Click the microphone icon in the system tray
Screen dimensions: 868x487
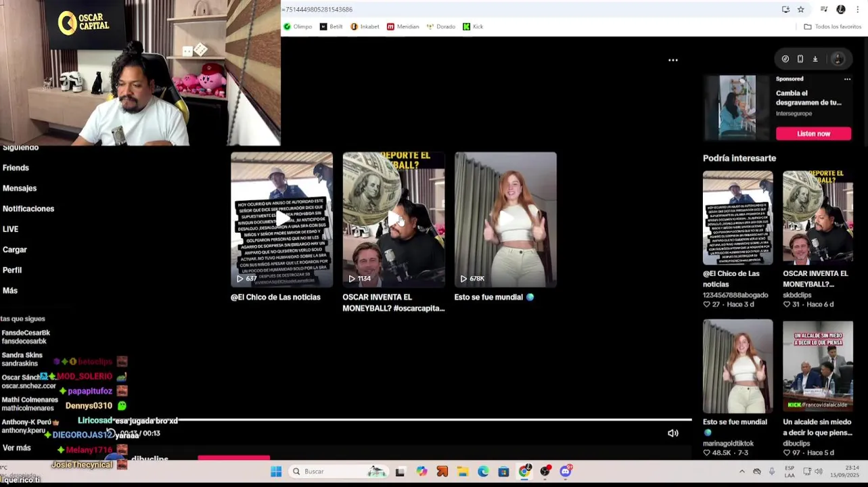coord(772,471)
